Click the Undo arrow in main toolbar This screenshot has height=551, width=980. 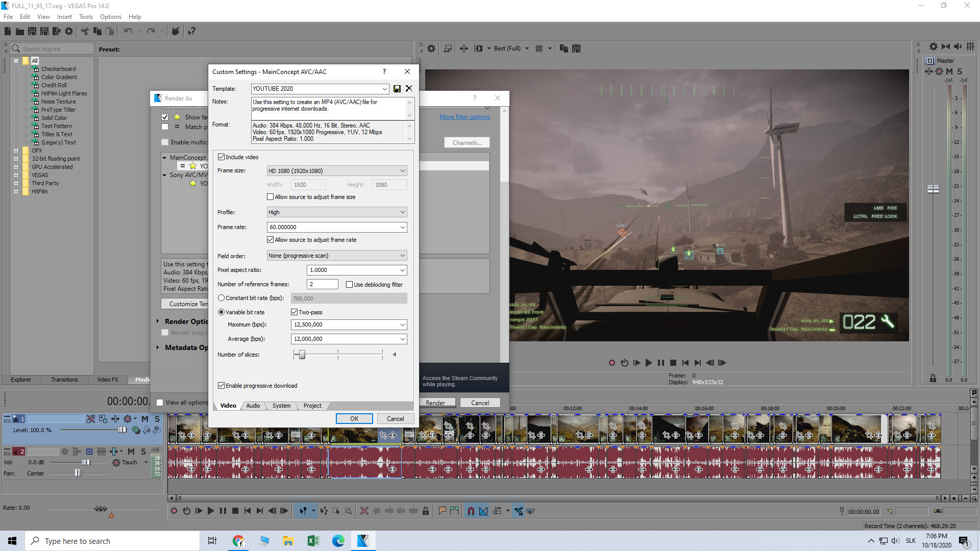(128, 31)
